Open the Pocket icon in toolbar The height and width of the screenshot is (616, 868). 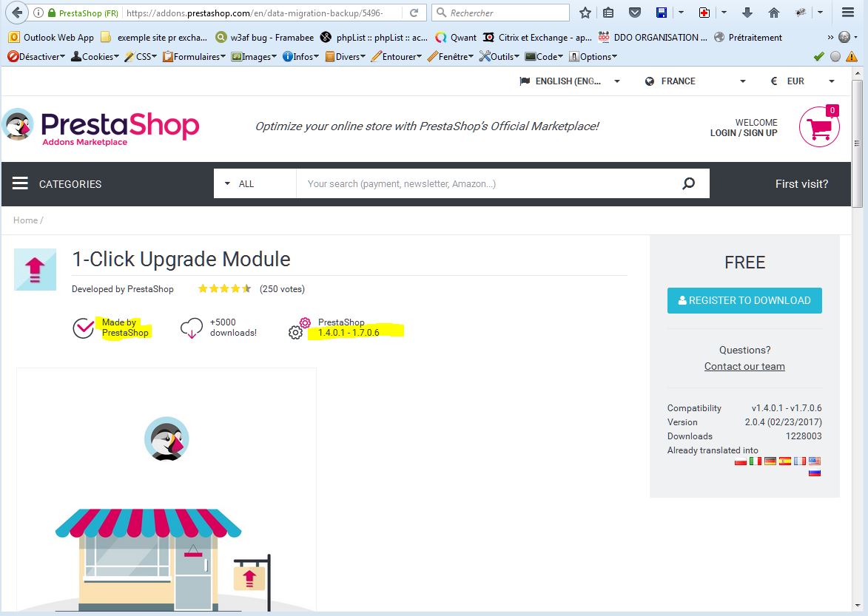634,13
